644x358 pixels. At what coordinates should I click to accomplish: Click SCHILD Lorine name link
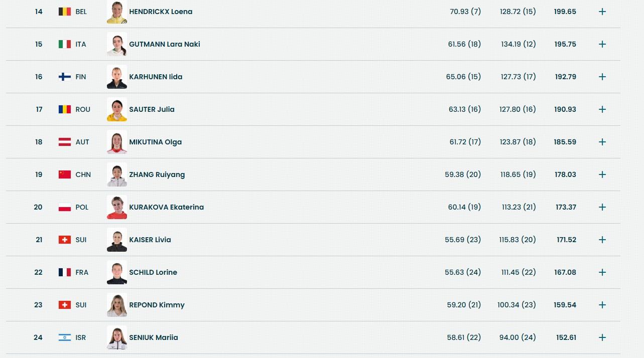click(x=153, y=272)
